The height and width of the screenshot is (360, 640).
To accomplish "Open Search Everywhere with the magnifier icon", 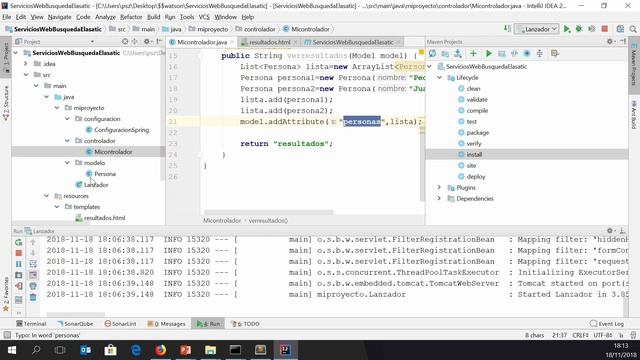I will pos(633,29).
